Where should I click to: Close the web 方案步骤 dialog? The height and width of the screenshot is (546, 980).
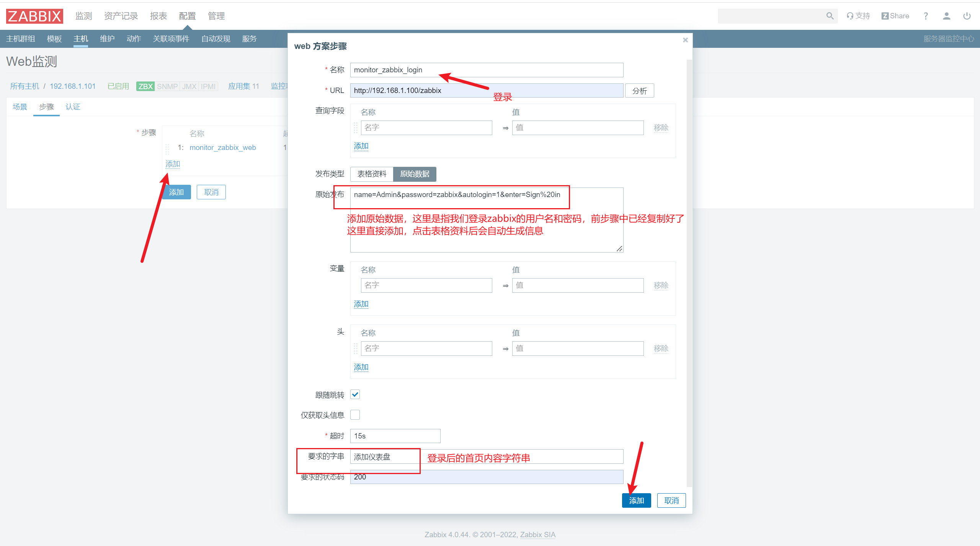[685, 40]
